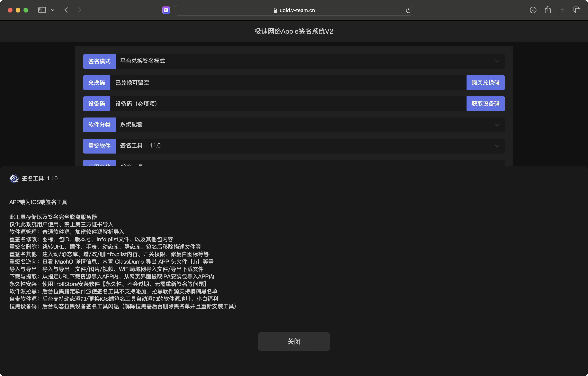Go forward with the forward arrow
This screenshot has height=376, width=588.
pyautogui.click(x=80, y=10)
